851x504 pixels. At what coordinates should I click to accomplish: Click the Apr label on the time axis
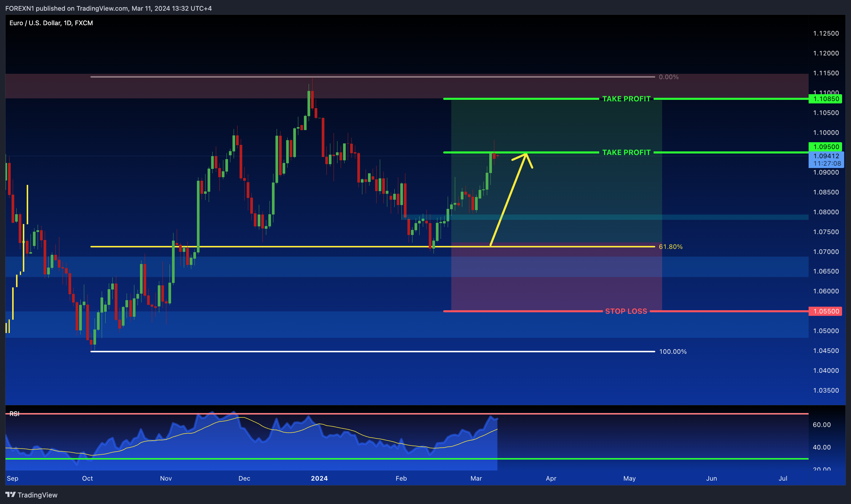551,478
